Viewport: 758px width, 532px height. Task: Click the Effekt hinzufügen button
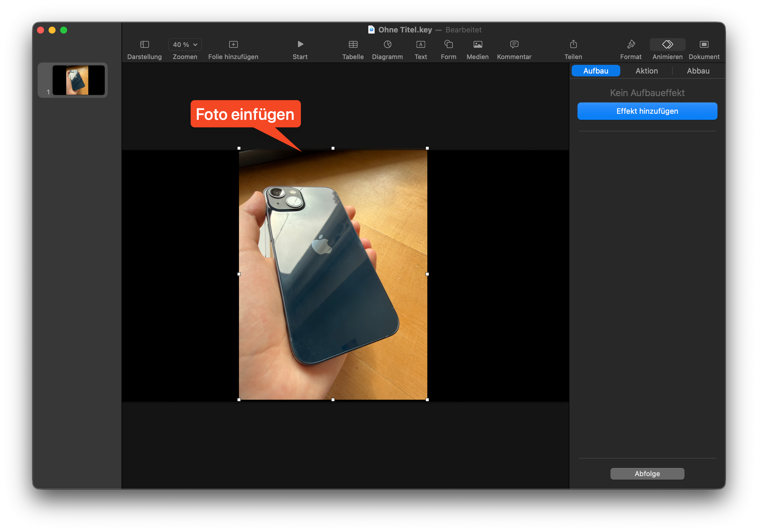point(647,111)
